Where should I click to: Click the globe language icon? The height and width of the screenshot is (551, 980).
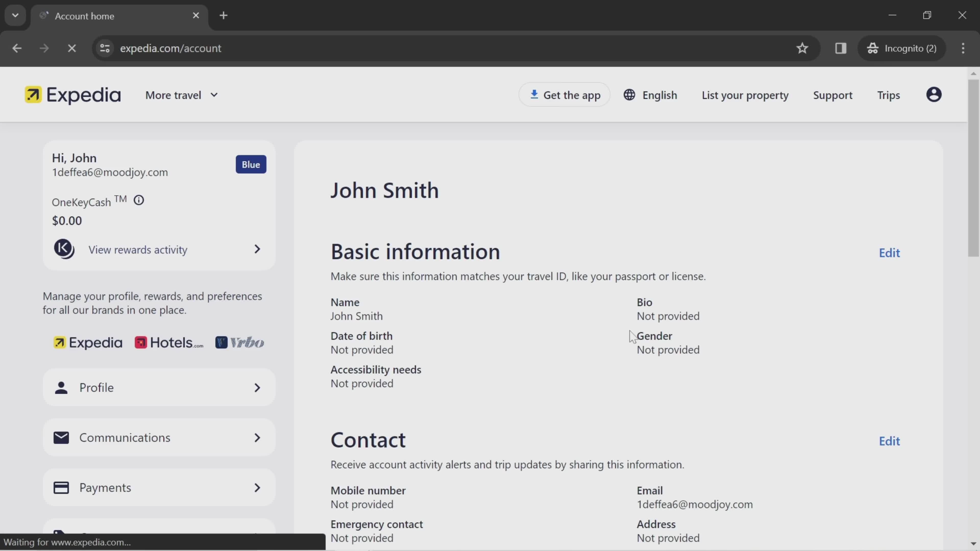click(629, 95)
